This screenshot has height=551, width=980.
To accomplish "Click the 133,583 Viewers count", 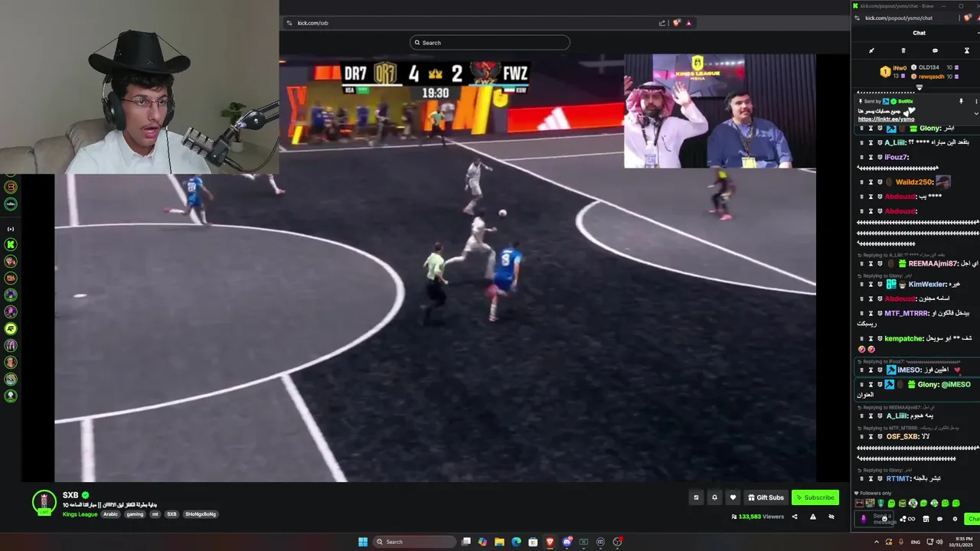I will coord(758,517).
